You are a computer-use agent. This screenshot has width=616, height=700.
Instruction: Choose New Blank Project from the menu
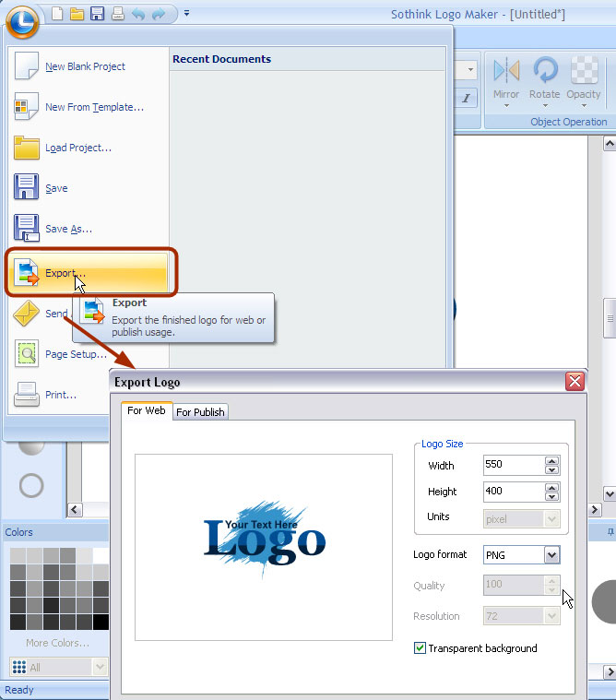[89, 66]
